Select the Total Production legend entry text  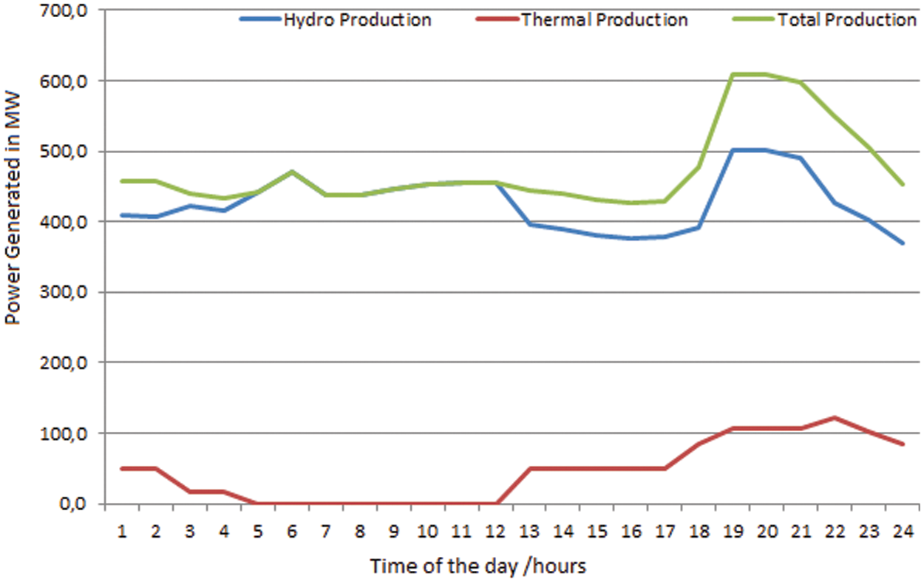846,20
